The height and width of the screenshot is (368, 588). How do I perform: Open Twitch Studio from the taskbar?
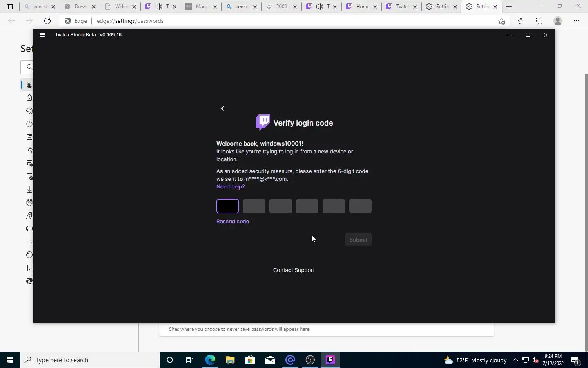[330, 360]
